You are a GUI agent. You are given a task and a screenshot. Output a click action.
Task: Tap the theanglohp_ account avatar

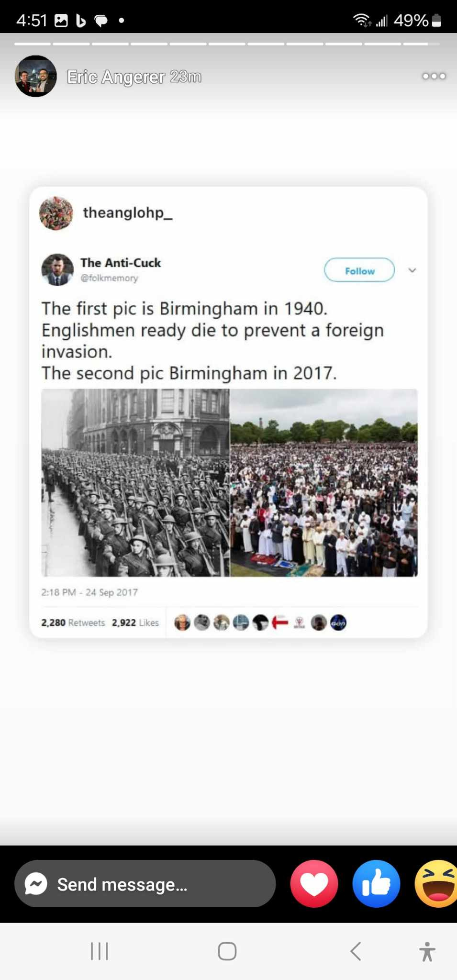click(x=56, y=213)
